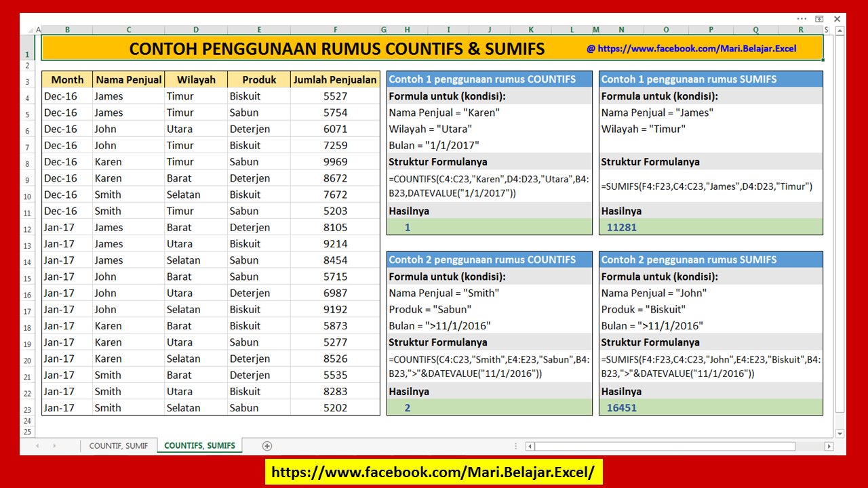Select column R header
The image size is (868, 488).
pyautogui.click(x=801, y=30)
